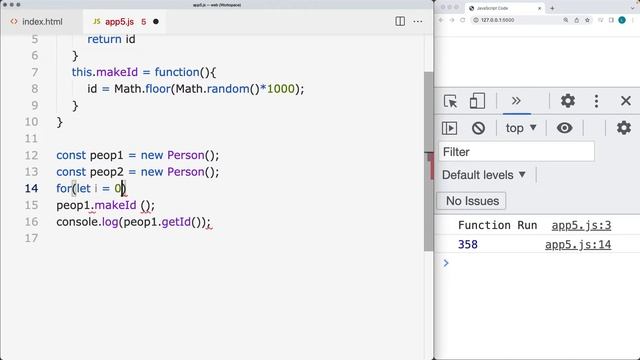The height and width of the screenshot is (360, 640).
Task: Open a new tab in browser window
Action: coord(552,8)
